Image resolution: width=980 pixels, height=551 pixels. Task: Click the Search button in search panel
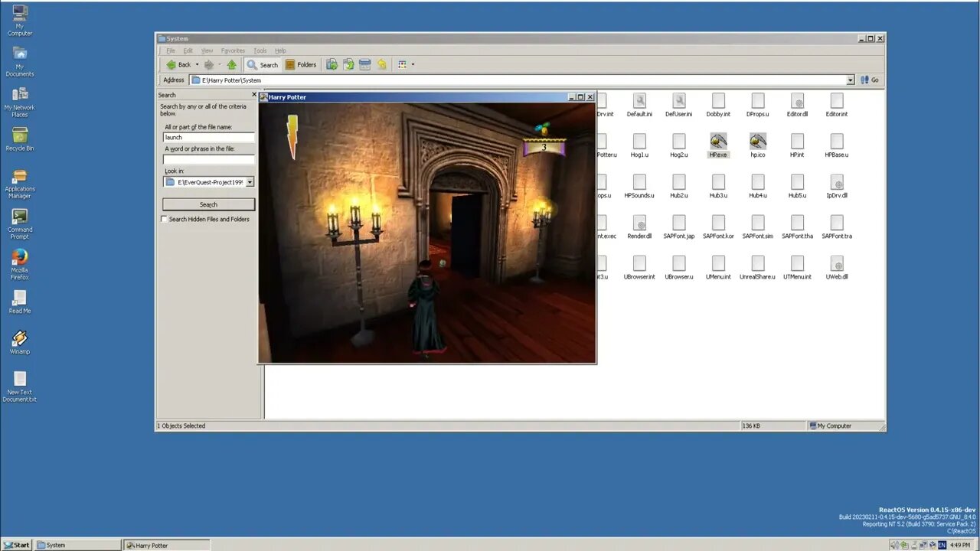coord(208,204)
